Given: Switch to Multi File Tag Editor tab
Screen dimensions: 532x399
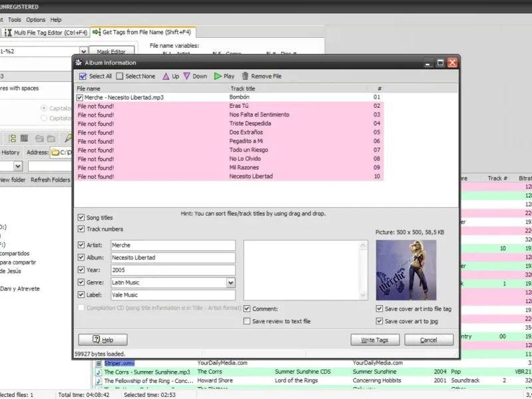Looking at the screenshot, I should click(46, 33).
